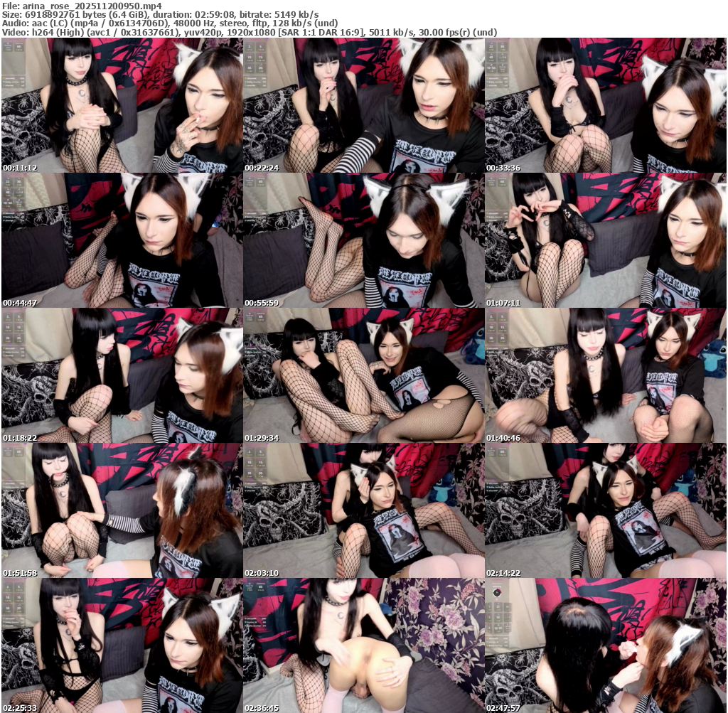
Task: Click the thumbnail stamped 01:40:46
Action: [x=606, y=375]
